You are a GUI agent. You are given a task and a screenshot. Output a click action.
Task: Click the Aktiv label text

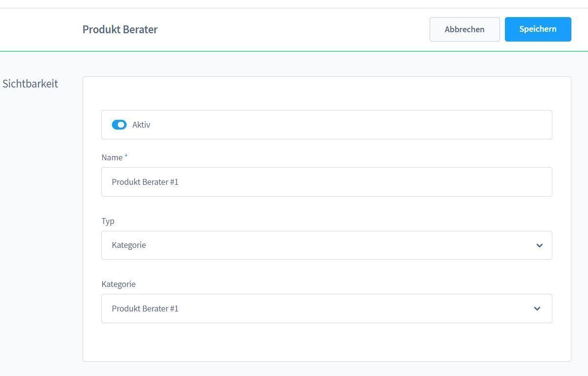pos(141,125)
